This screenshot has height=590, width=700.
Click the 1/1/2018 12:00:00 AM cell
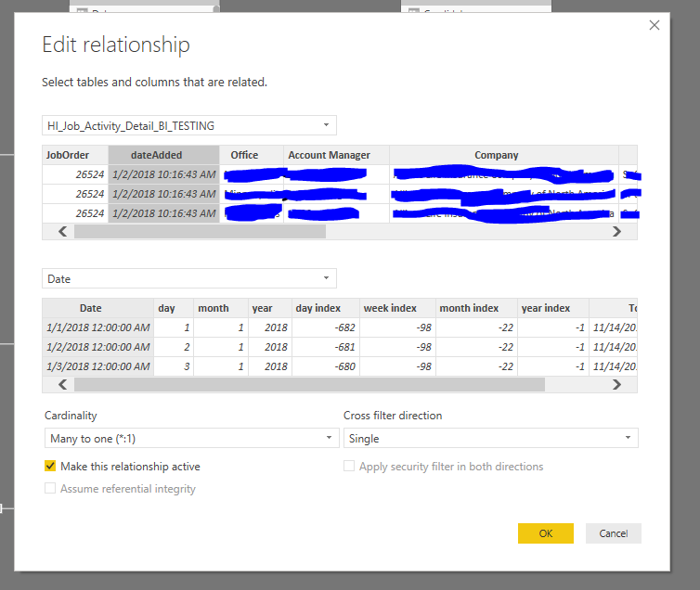pos(98,327)
